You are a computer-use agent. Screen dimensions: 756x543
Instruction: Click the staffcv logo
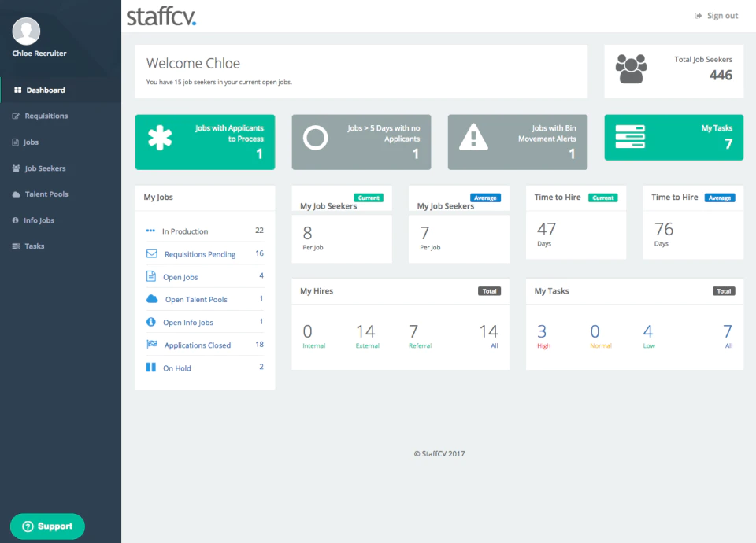pyautogui.click(x=161, y=16)
